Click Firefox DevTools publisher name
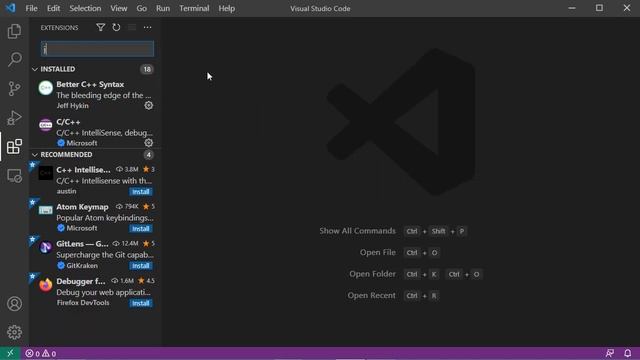640x360 pixels. click(x=83, y=303)
